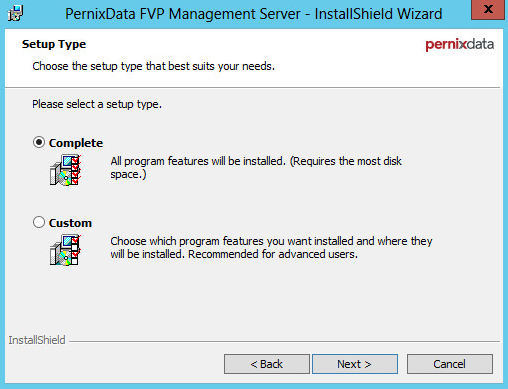Click the Complete label text
This screenshot has width=508, height=389.
tap(76, 143)
